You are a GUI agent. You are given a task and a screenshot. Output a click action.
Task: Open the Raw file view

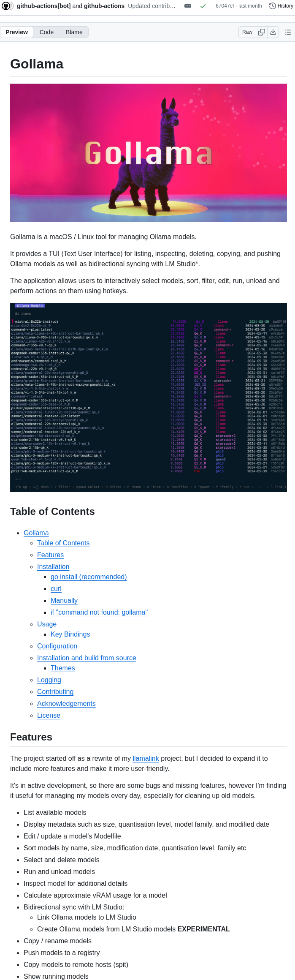247,32
